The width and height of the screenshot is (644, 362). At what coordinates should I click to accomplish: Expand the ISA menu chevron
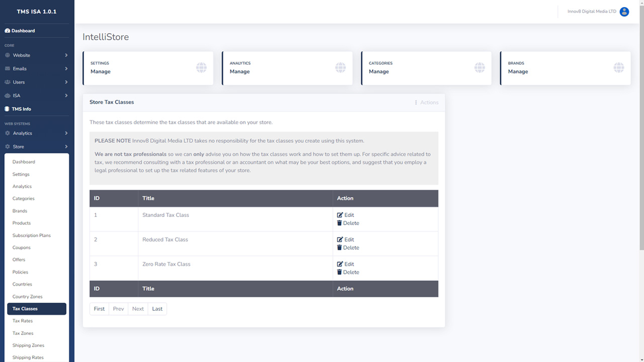click(x=66, y=96)
